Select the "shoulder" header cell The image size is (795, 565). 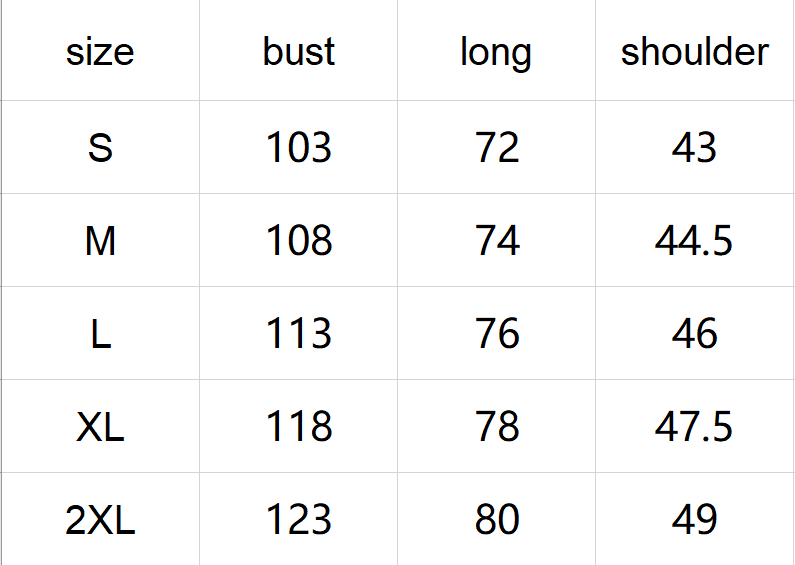coord(694,52)
